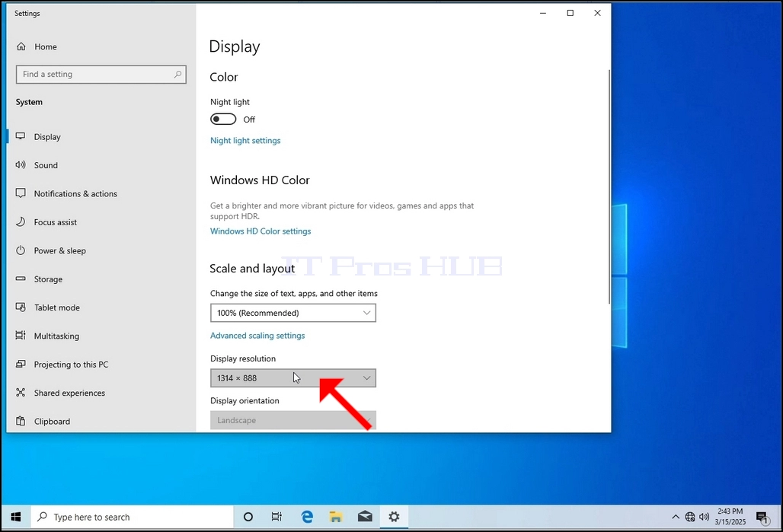Open the Action Center notification icon
This screenshot has height=532, width=783.
pyautogui.click(x=762, y=518)
